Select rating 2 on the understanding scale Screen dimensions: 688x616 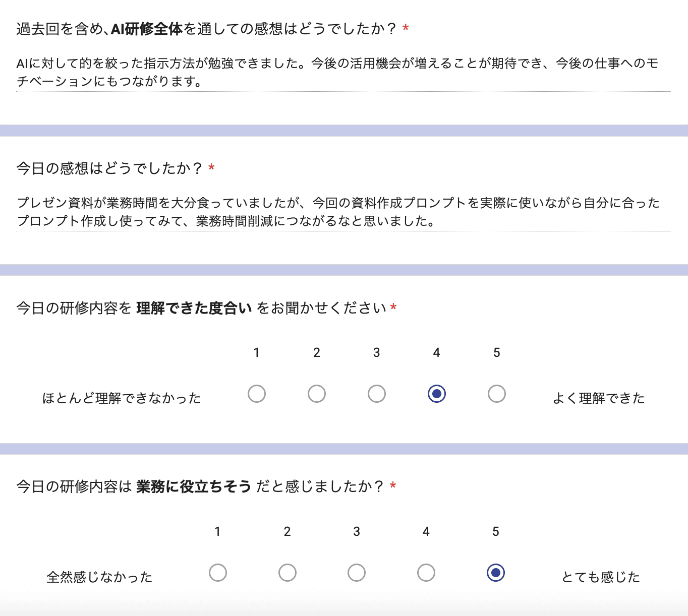pyautogui.click(x=316, y=394)
